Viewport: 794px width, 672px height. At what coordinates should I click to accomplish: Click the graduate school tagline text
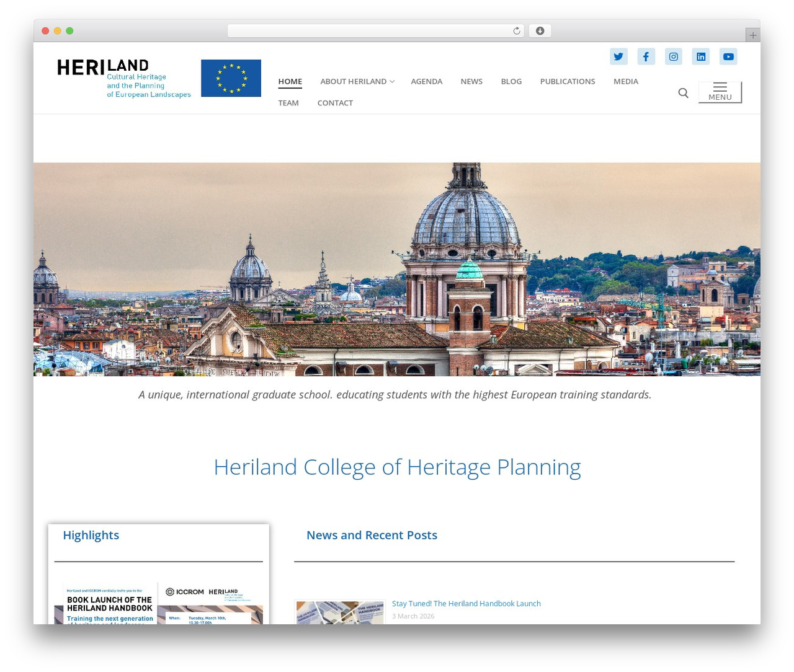pyautogui.click(x=395, y=394)
